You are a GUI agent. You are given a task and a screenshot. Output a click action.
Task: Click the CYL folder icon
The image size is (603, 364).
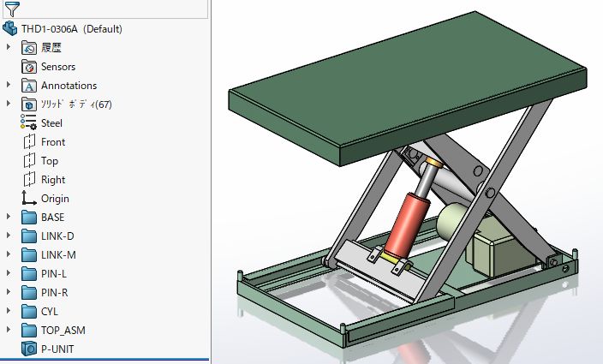click(x=29, y=312)
